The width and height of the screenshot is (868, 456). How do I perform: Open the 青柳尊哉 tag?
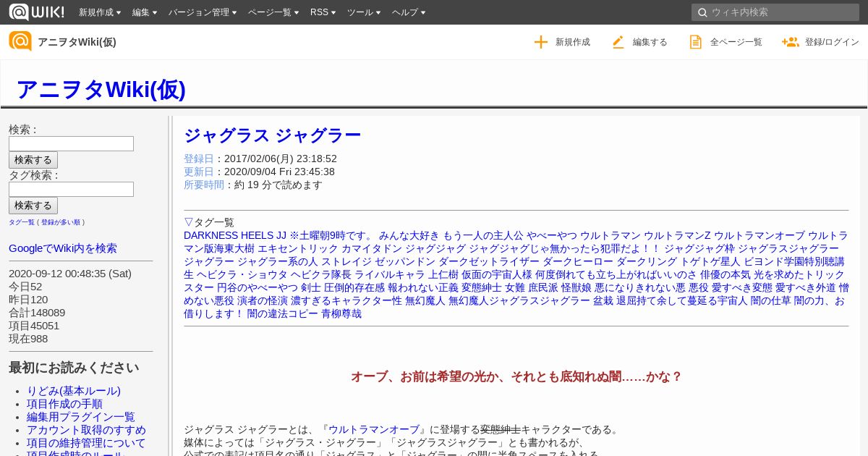(341, 313)
